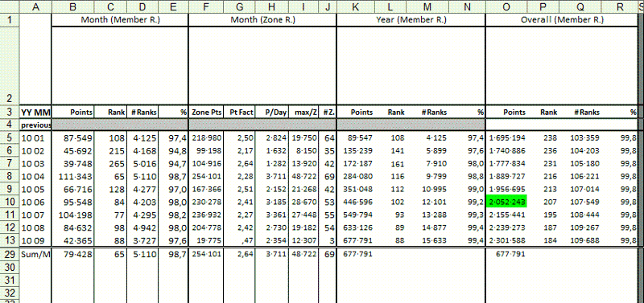The height and width of the screenshot is (303, 644).
Task: Select cell with value 2,50
Action: 239,137
